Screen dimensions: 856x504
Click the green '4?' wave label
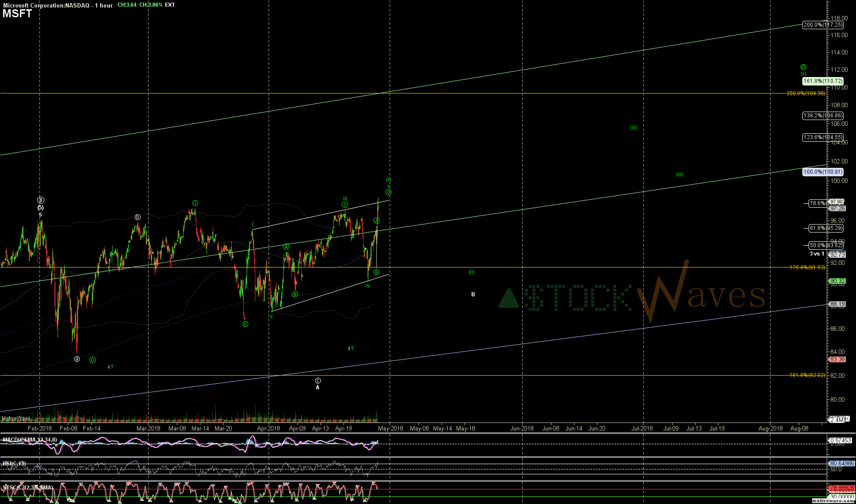point(110,367)
